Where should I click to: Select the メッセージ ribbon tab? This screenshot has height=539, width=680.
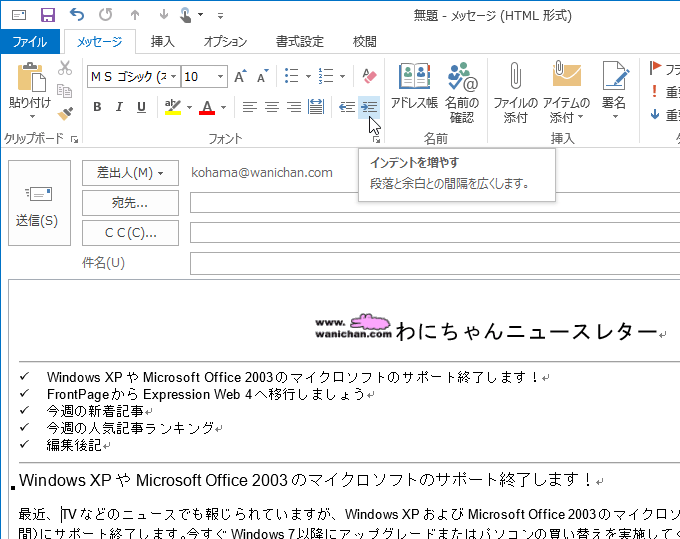click(x=100, y=42)
